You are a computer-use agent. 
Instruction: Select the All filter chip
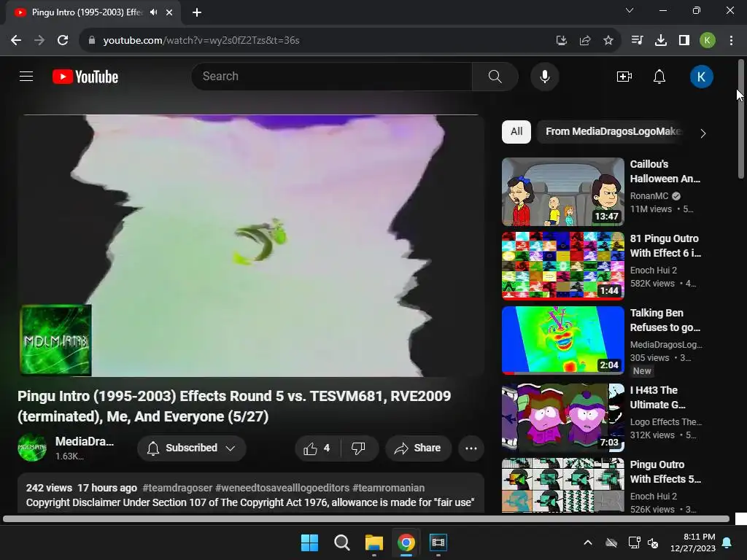516,131
